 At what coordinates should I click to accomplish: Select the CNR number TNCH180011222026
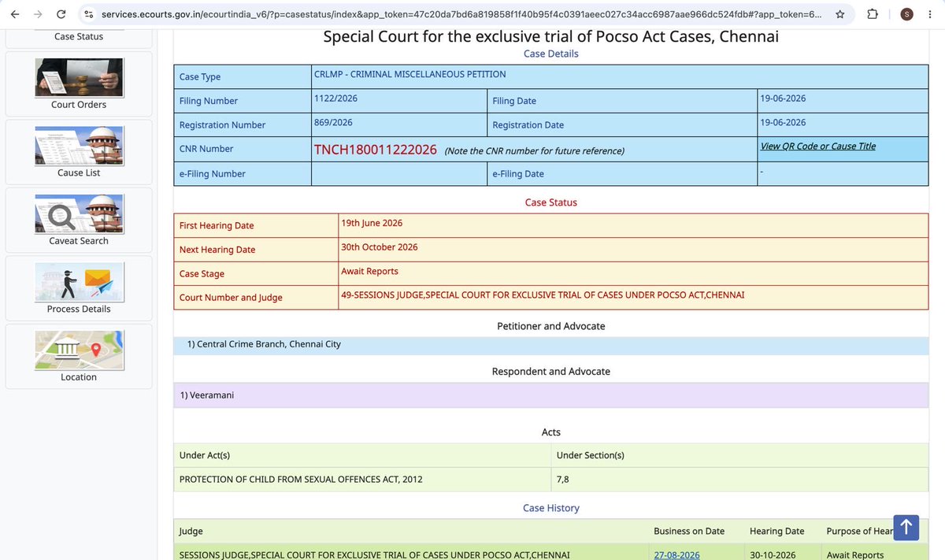tap(376, 150)
